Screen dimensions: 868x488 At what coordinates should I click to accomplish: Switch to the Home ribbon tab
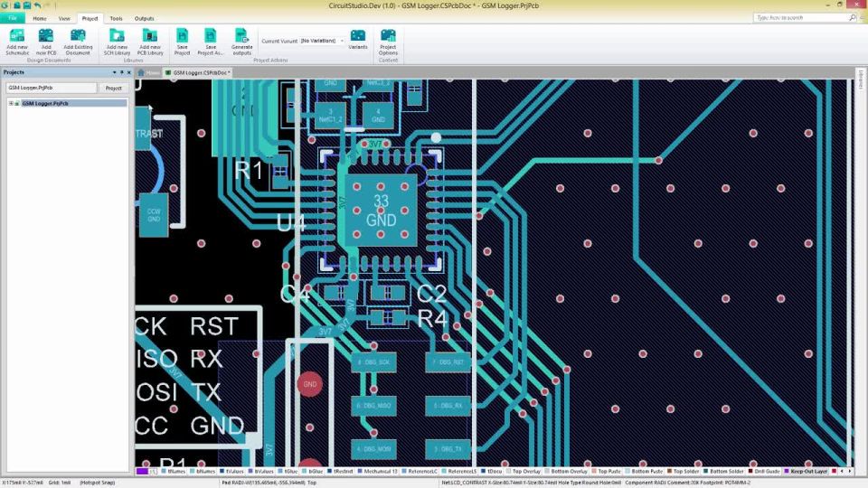(39, 18)
